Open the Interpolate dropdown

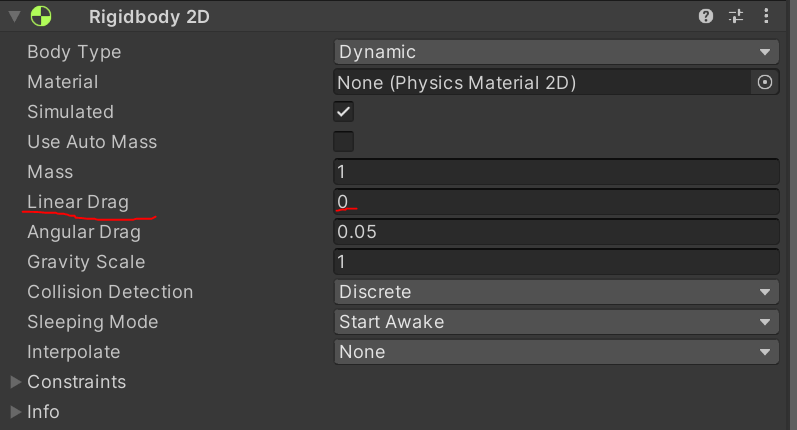[x=555, y=352]
